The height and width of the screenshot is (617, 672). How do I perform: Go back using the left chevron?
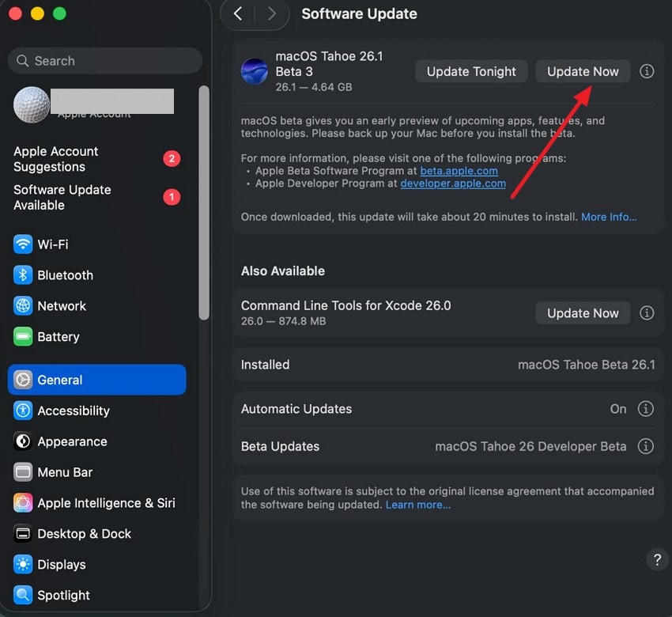(x=238, y=13)
